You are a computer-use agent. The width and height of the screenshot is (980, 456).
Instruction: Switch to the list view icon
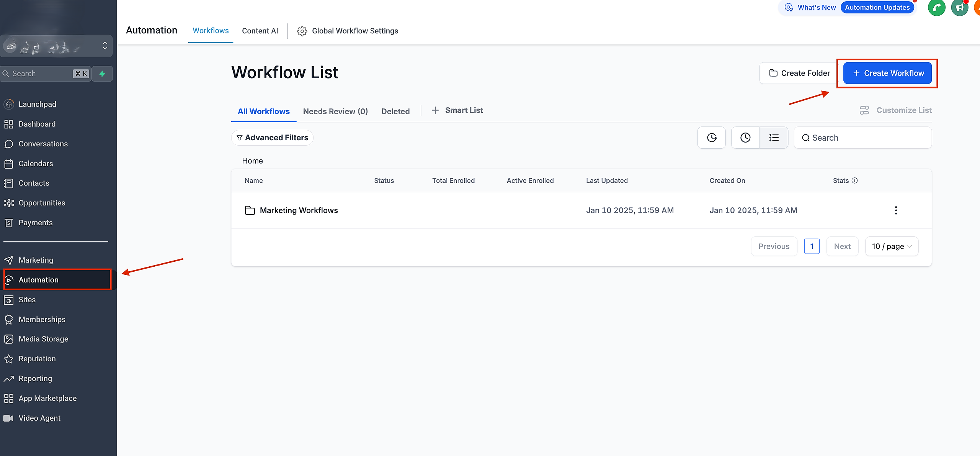[x=774, y=138]
